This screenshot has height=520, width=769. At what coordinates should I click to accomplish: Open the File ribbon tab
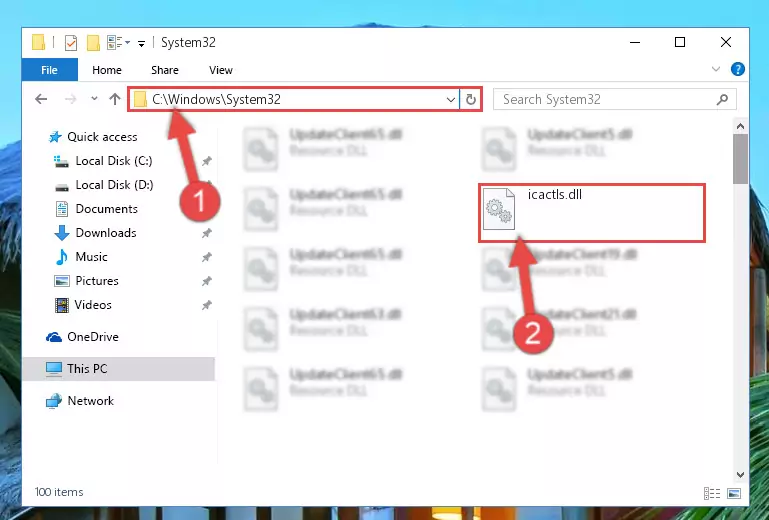coord(50,70)
